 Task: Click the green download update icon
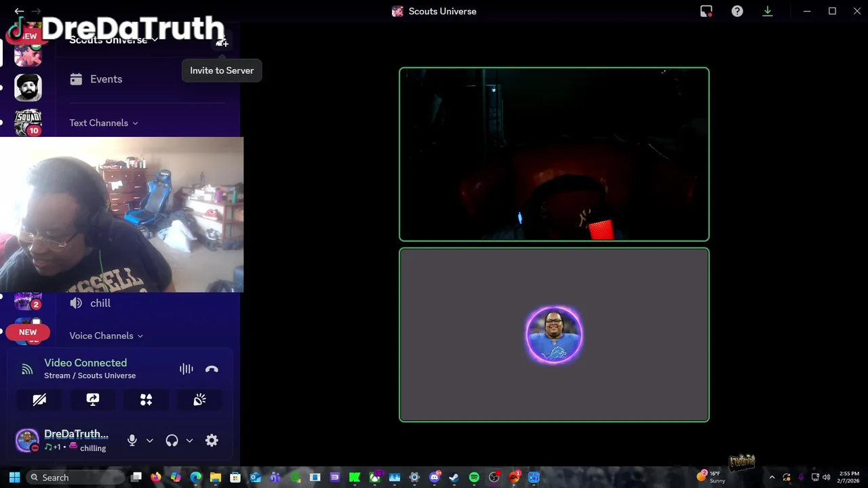point(768,11)
